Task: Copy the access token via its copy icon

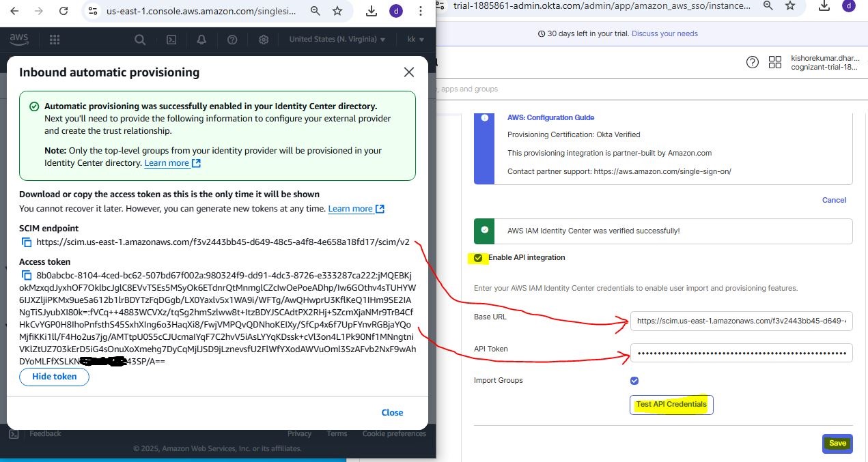Action: click(27, 276)
